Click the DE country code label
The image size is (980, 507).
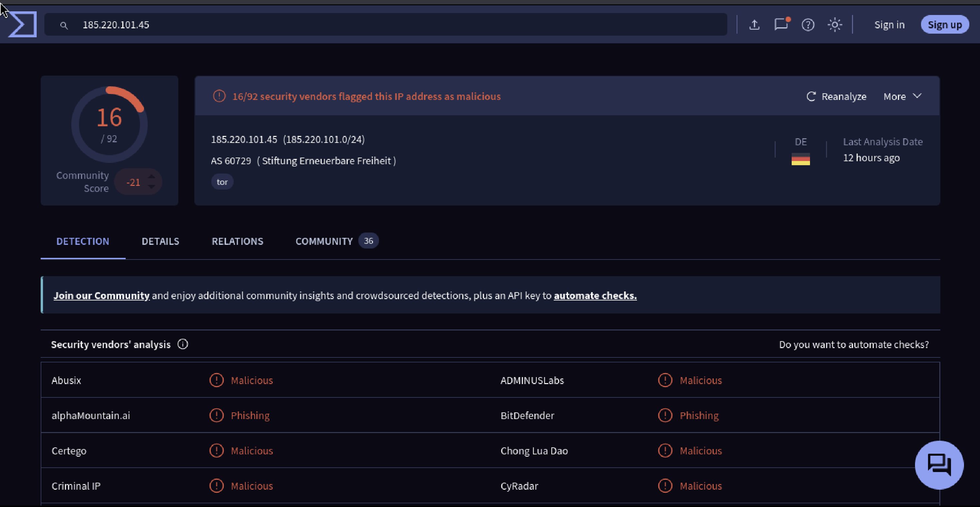(x=801, y=142)
